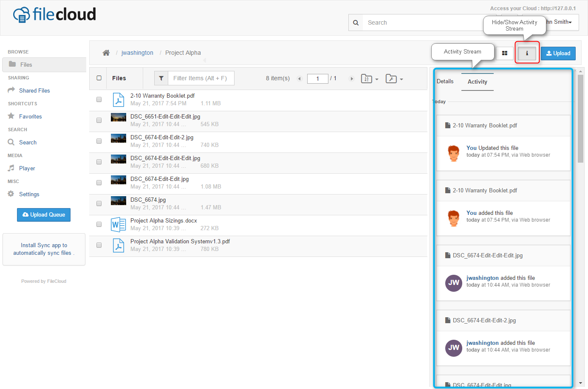The width and height of the screenshot is (588, 389).
Task: Switch to grid view layout
Action: tap(505, 53)
